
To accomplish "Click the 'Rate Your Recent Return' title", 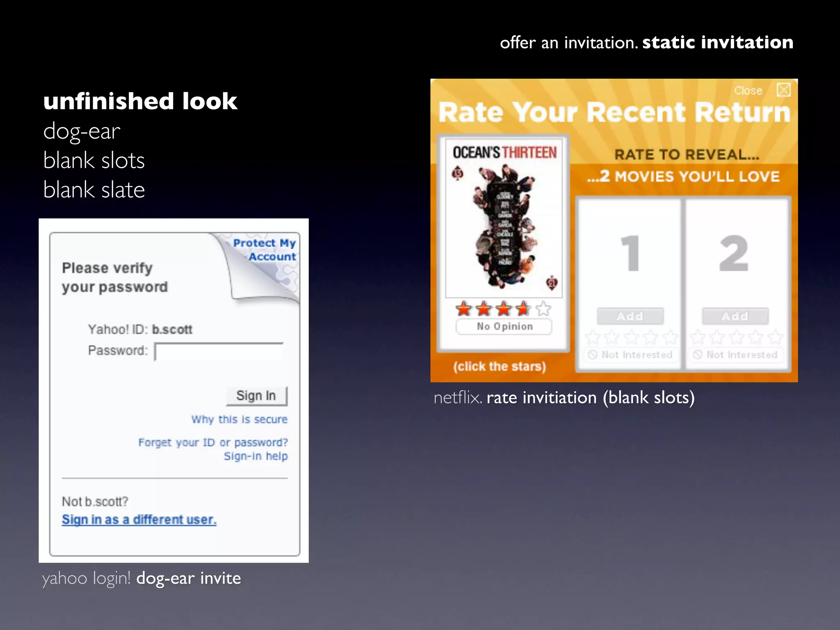I will point(614,112).
